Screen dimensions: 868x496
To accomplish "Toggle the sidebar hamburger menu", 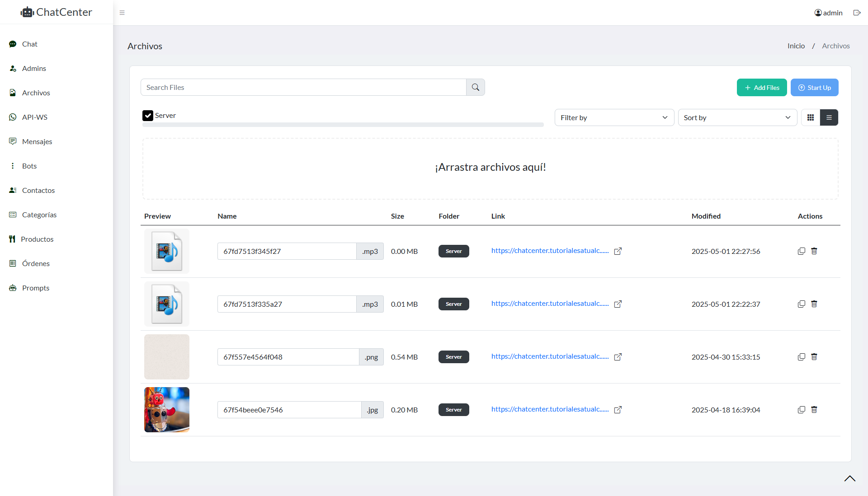I will (122, 13).
